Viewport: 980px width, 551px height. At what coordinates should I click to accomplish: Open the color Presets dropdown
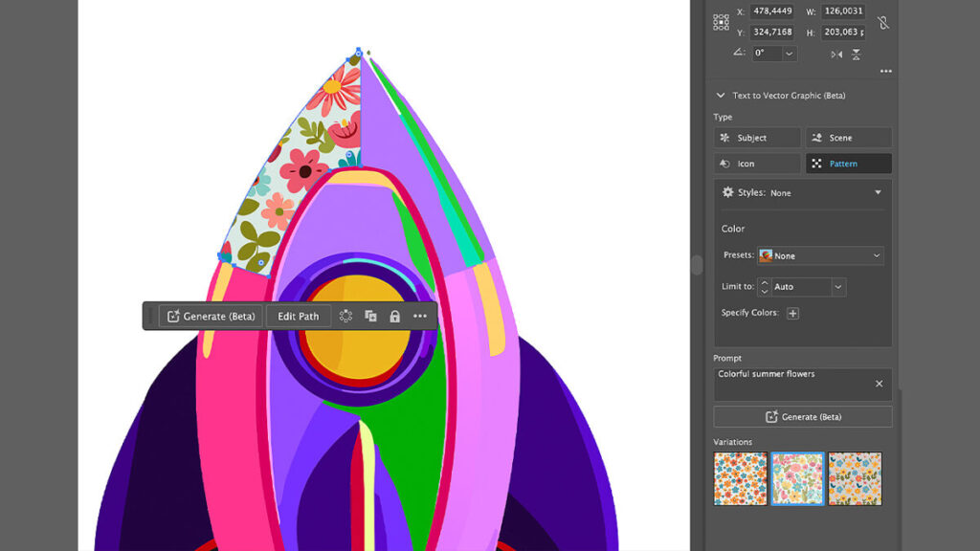(820, 256)
